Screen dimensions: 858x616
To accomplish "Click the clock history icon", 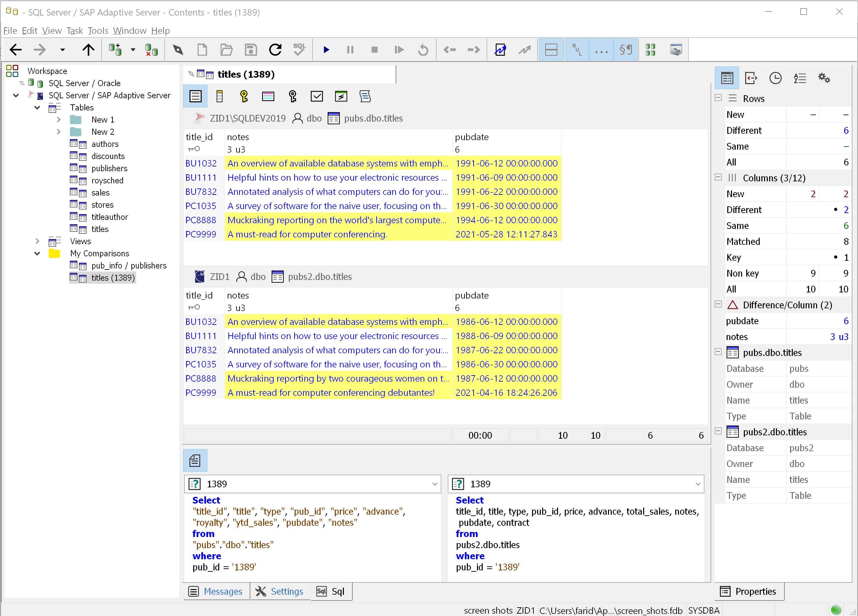I will [776, 78].
